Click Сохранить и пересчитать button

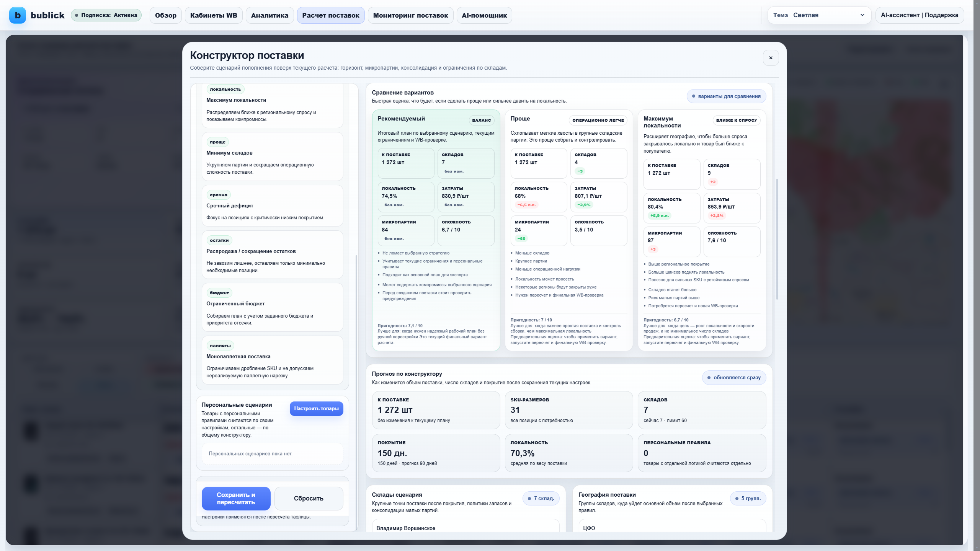click(236, 499)
